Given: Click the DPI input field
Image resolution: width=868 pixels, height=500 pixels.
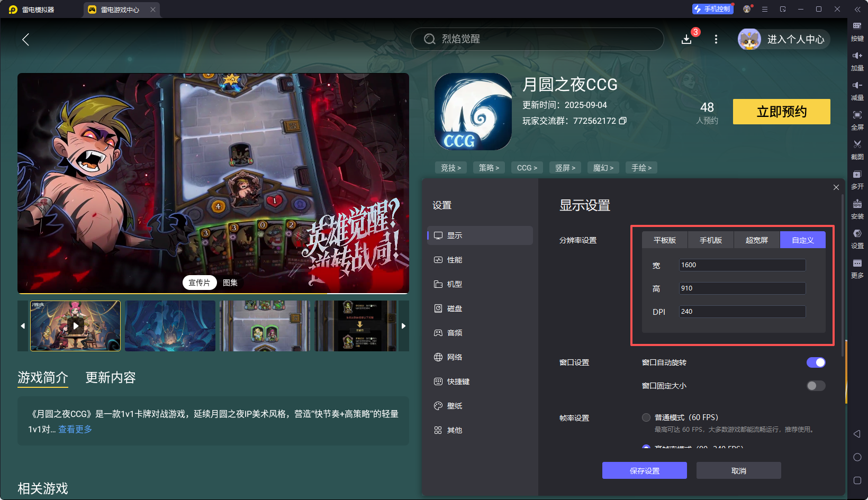Looking at the screenshot, I should pos(743,312).
